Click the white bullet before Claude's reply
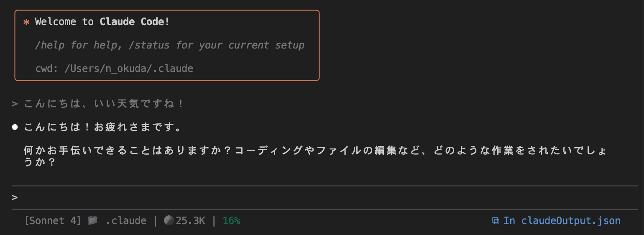The height and width of the screenshot is (235, 644). point(15,127)
